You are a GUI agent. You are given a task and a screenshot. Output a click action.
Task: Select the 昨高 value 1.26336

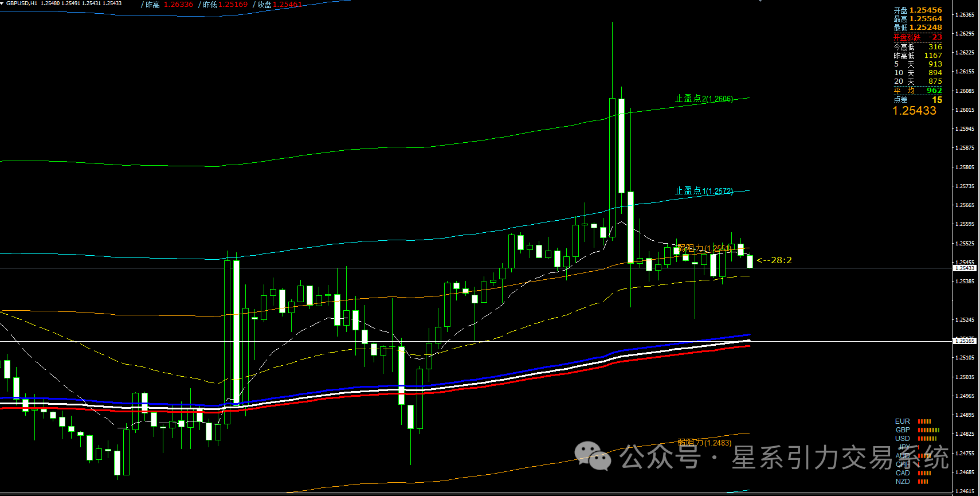179,5
